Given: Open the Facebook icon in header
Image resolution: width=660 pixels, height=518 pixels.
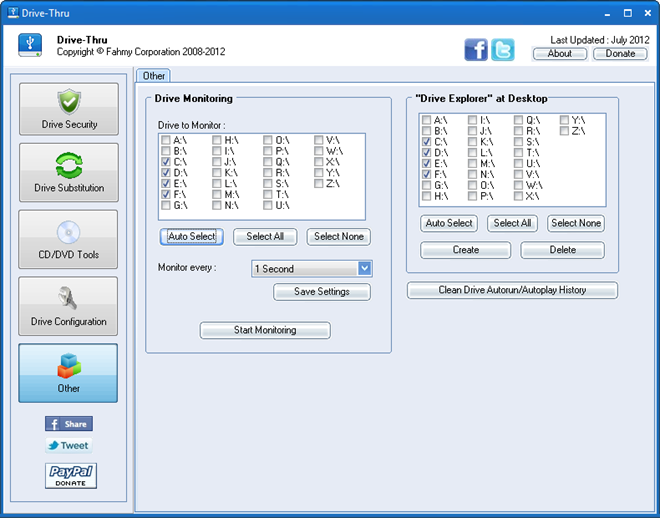Looking at the screenshot, I should (x=476, y=50).
